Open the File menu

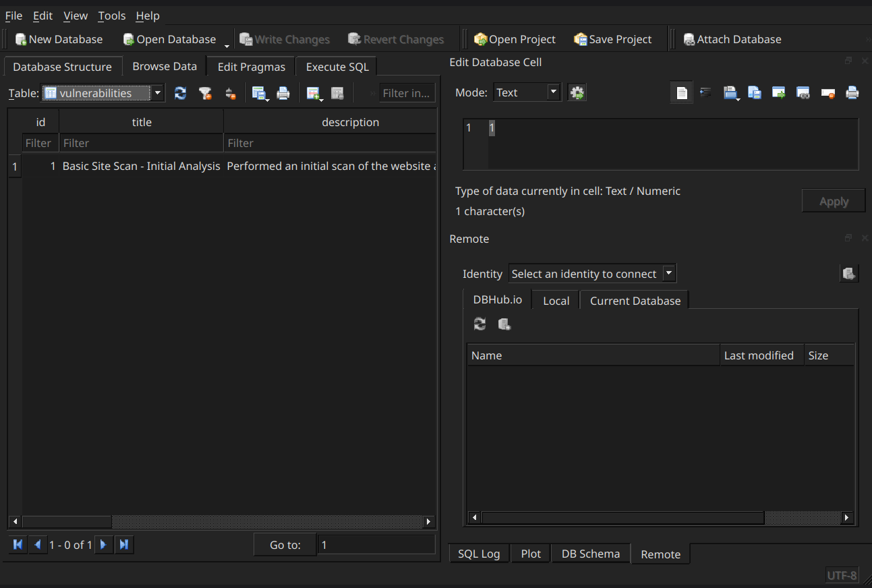(13, 16)
